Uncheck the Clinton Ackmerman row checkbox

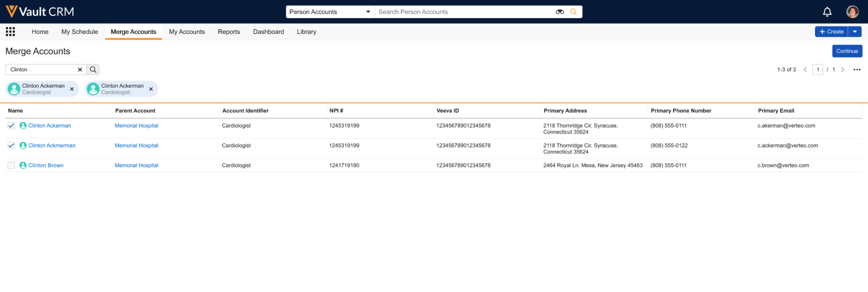11,146
